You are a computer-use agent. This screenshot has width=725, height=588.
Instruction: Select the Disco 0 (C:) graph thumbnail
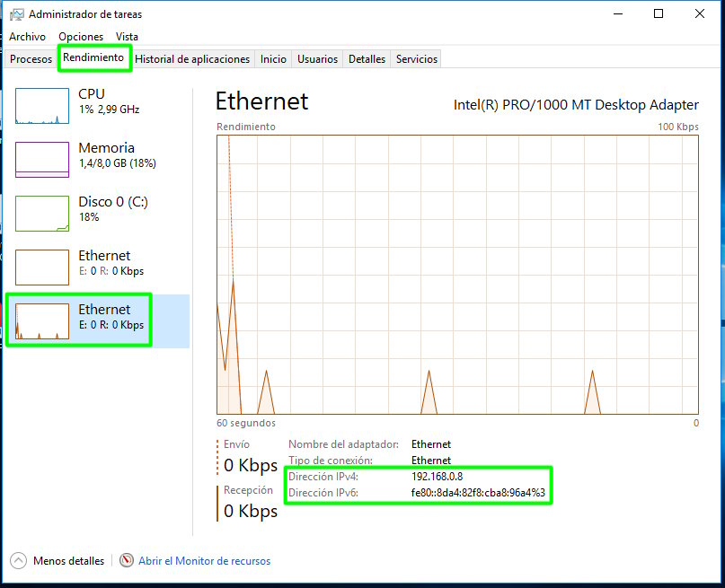(x=42, y=214)
